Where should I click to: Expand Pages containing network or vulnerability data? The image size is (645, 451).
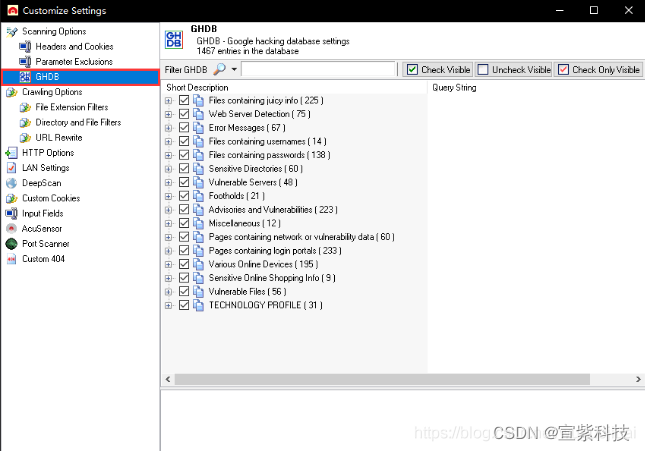point(168,237)
